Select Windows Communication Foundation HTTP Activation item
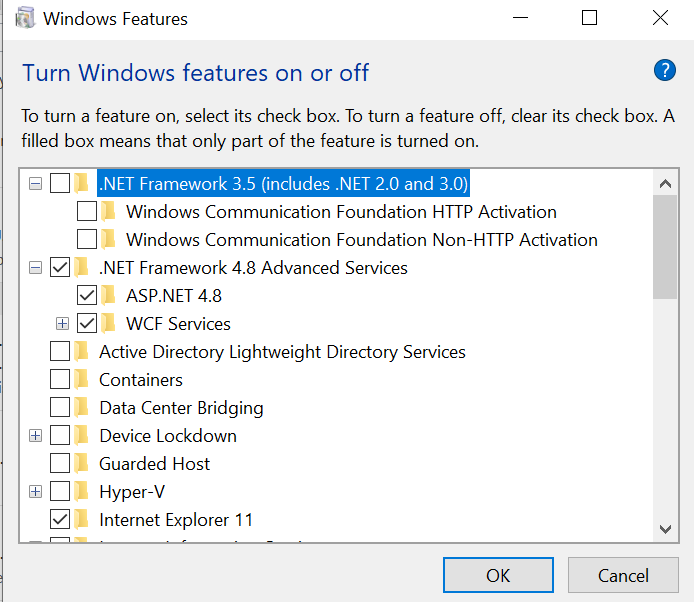The height and width of the screenshot is (602, 694). click(341, 212)
